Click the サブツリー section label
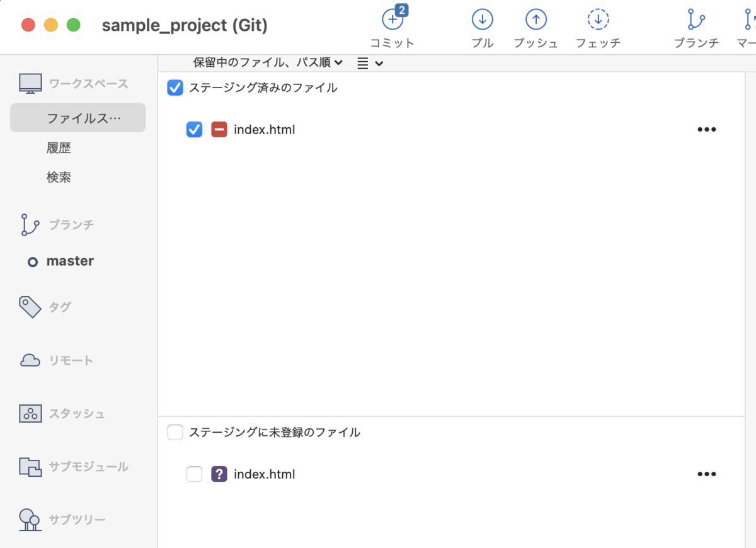The height and width of the screenshot is (548, 756). coord(77,520)
